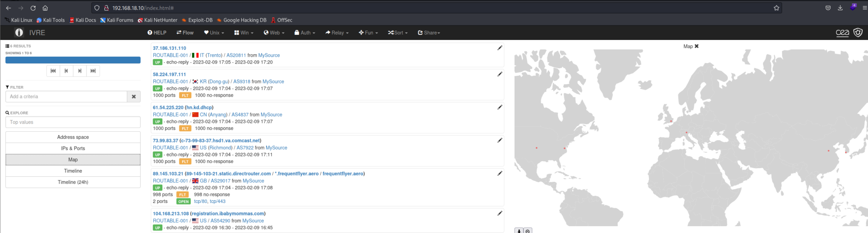The width and height of the screenshot is (868, 233).
Task: Clear the filter criteria with X button
Action: click(x=134, y=97)
